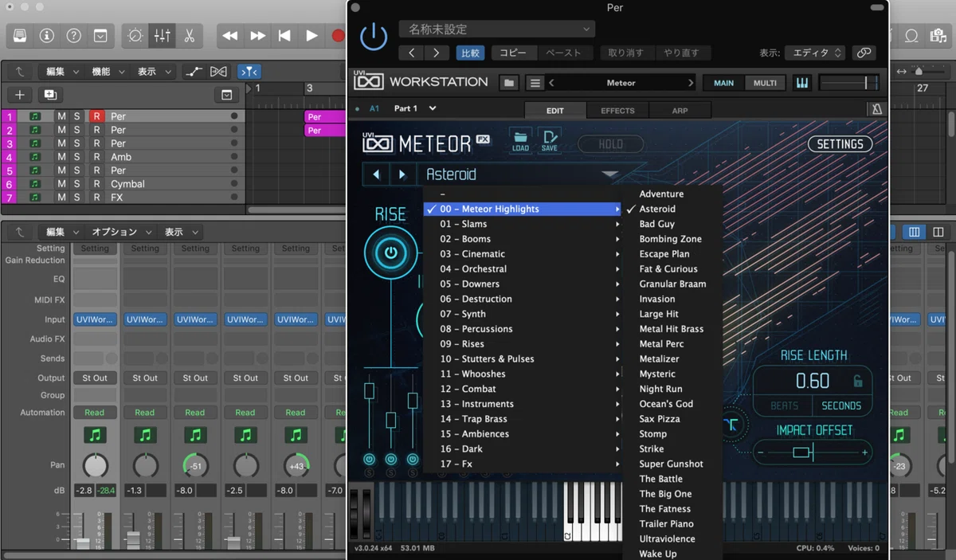Adjust the IMPACT OFFSET slider
The height and width of the screenshot is (560, 956).
point(813,453)
